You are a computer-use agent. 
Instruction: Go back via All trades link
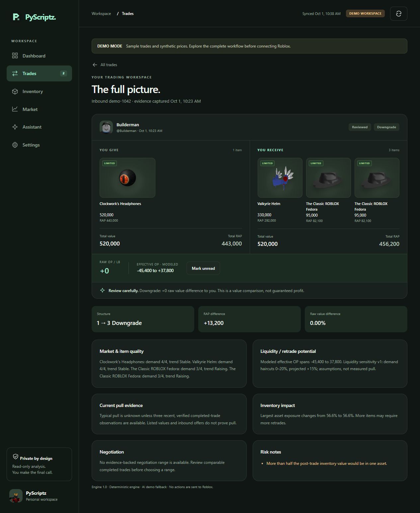tap(105, 65)
